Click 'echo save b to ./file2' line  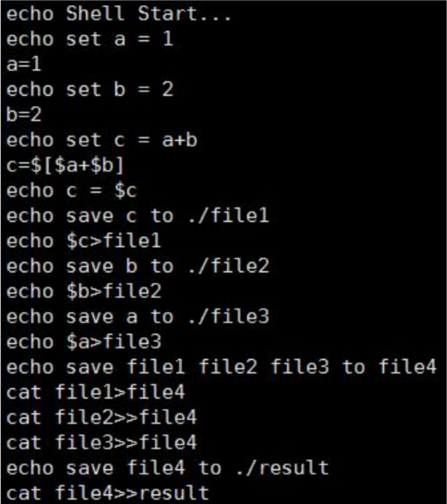click(138, 266)
